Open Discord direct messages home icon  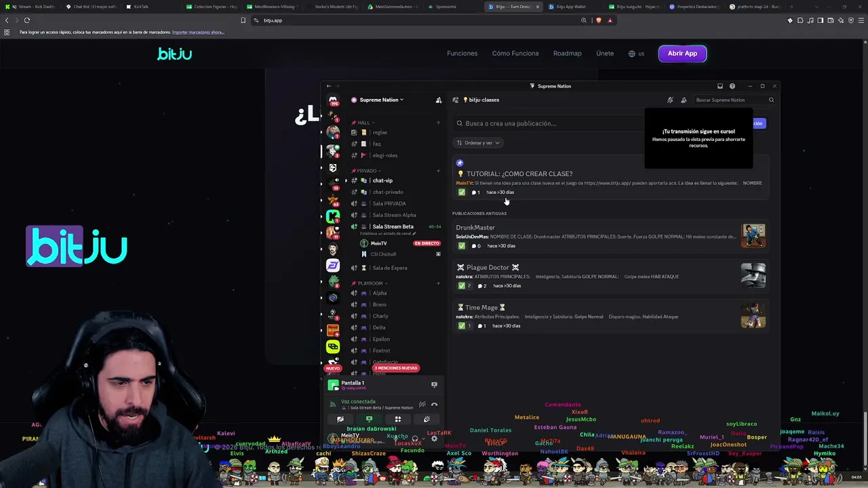(x=333, y=100)
